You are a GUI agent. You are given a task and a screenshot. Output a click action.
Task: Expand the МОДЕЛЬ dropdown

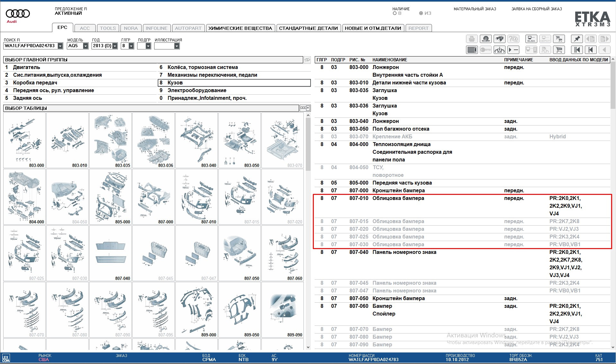pos(85,46)
